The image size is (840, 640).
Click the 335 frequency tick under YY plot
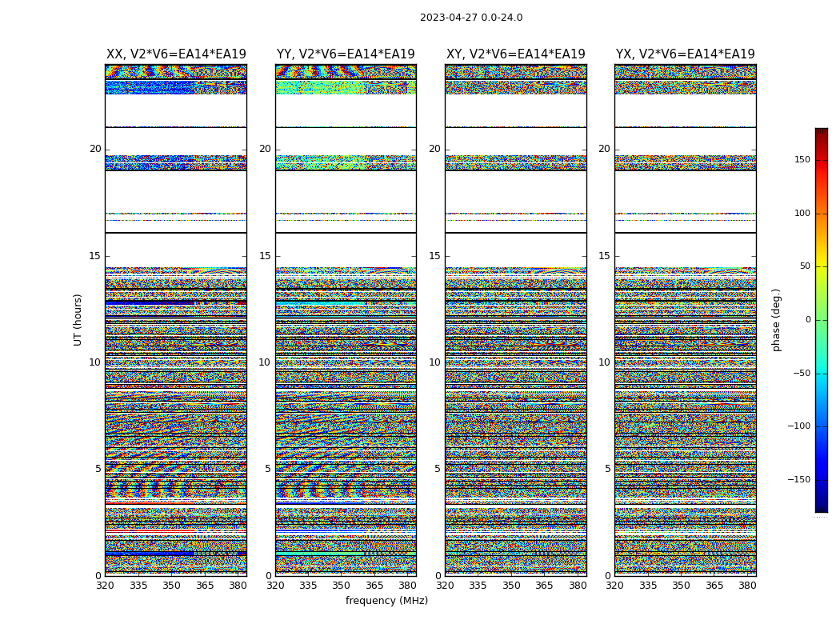(308, 586)
